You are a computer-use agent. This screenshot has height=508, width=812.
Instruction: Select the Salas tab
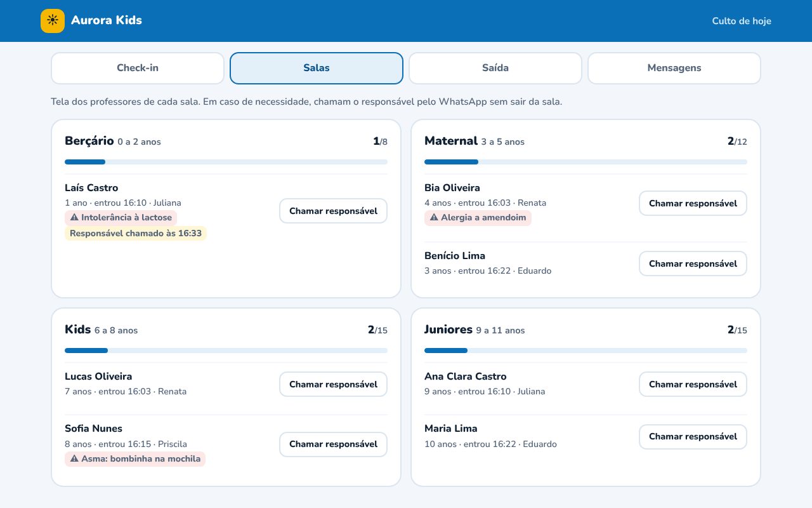click(317, 68)
